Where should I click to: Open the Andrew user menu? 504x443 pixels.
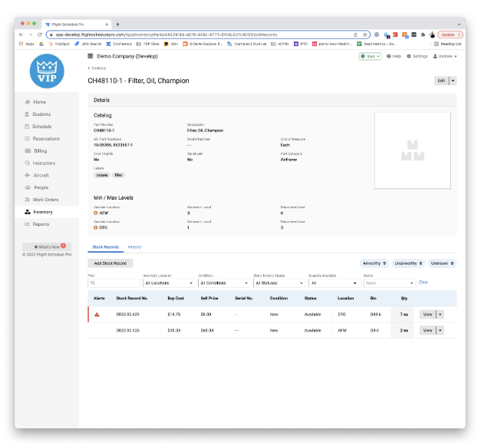[x=445, y=56]
